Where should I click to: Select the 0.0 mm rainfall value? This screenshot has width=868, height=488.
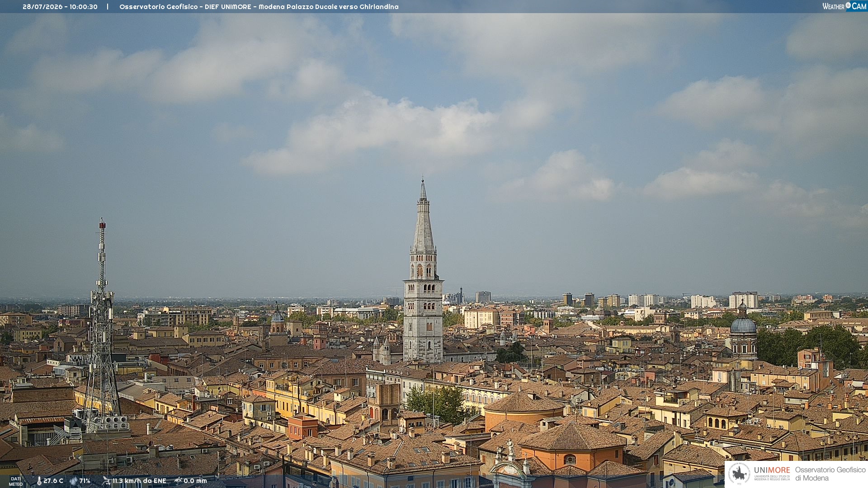coord(195,481)
